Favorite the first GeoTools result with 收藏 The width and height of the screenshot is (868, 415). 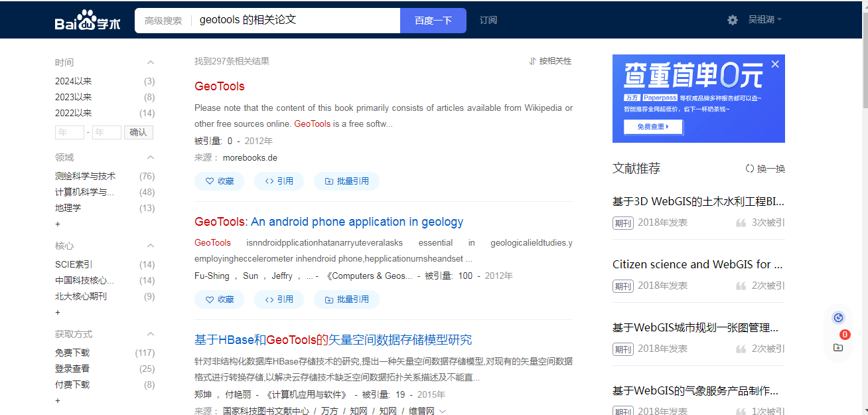[219, 181]
